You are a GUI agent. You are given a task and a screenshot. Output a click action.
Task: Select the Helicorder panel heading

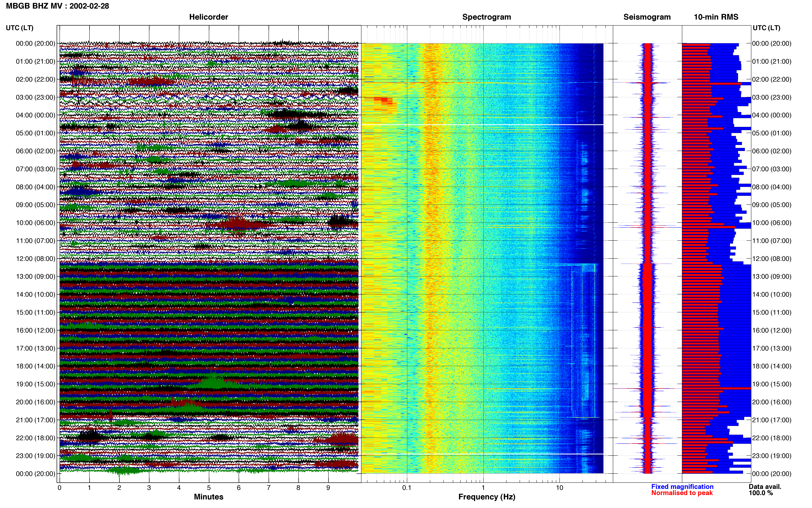pos(209,17)
